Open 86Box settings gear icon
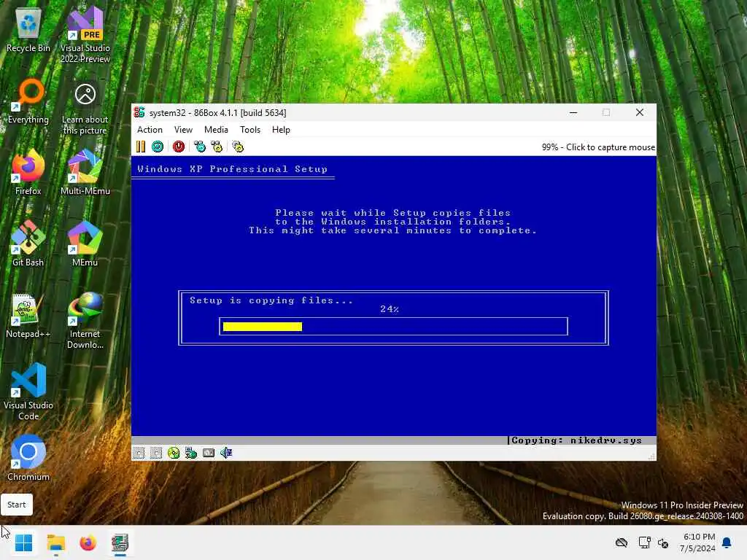This screenshot has height=560, width=747. pos(238,147)
